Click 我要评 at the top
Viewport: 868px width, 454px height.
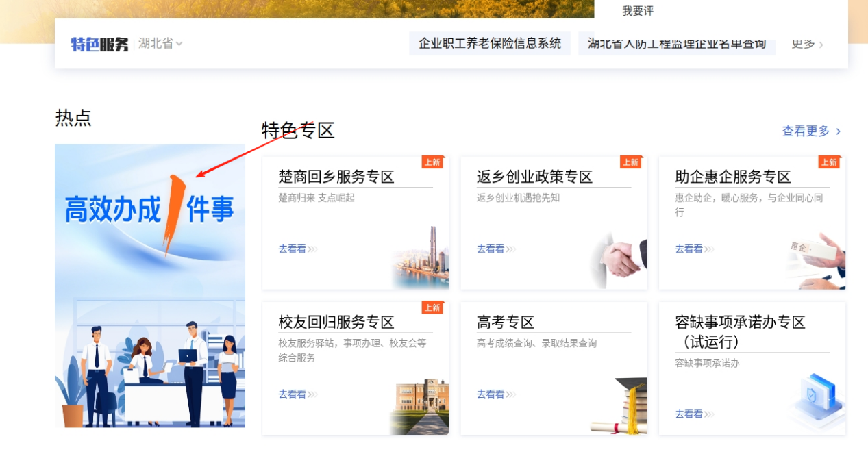coord(638,11)
